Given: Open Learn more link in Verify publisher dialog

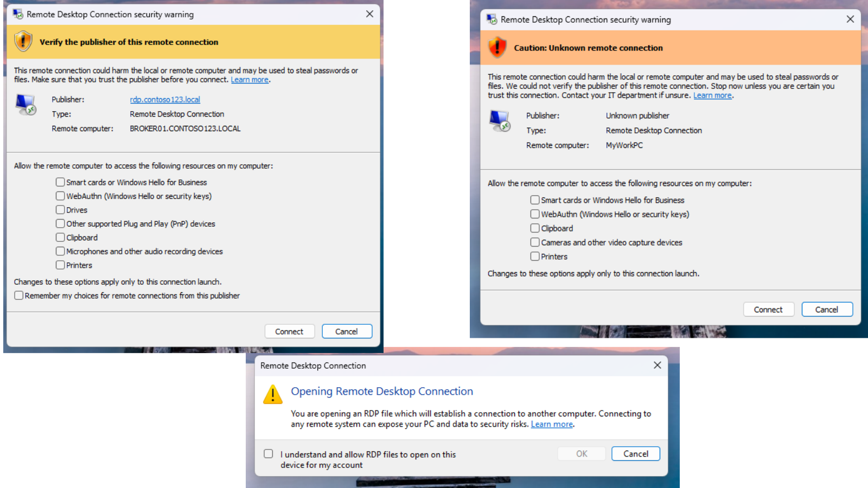Looking at the screenshot, I should click(250, 80).
